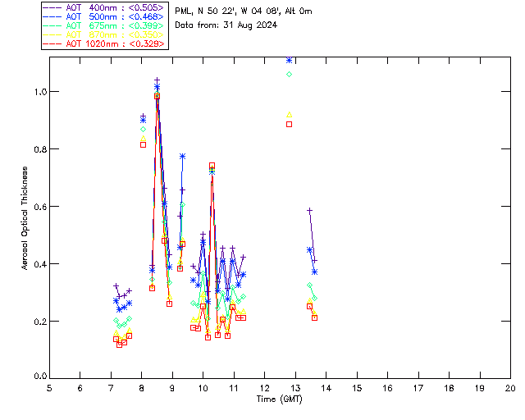Click the PML station location header text
Screen dimensions: 525x420
(244, 11)
